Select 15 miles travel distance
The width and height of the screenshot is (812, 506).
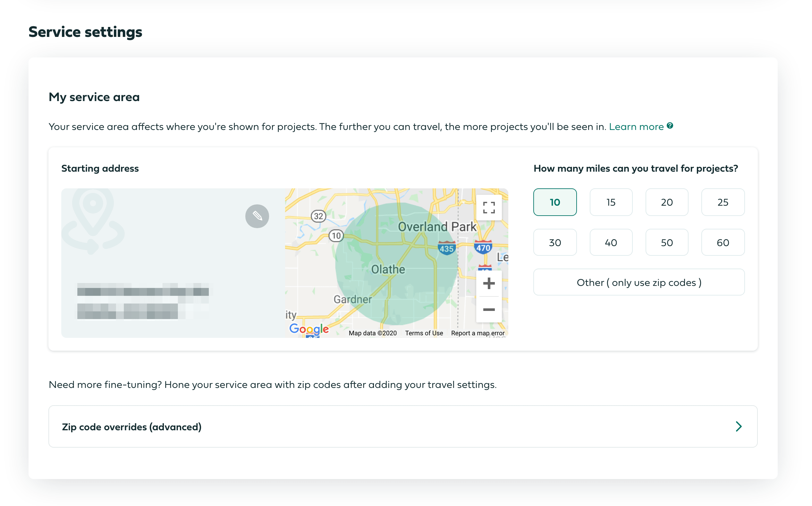[x=611, y=202]
